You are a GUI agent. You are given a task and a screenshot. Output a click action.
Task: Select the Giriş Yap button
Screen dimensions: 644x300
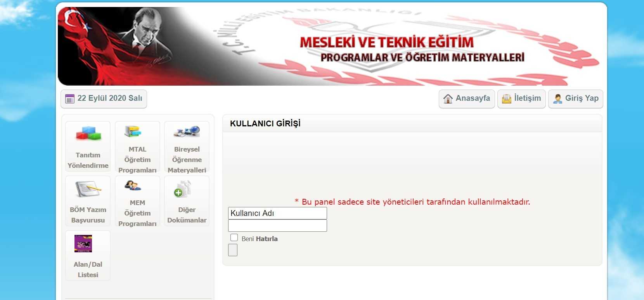(576, 99)
